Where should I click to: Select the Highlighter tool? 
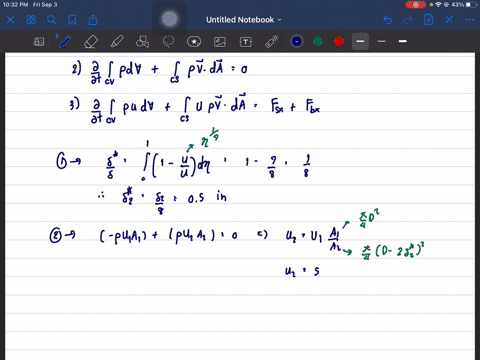click(x=117, y=42)
